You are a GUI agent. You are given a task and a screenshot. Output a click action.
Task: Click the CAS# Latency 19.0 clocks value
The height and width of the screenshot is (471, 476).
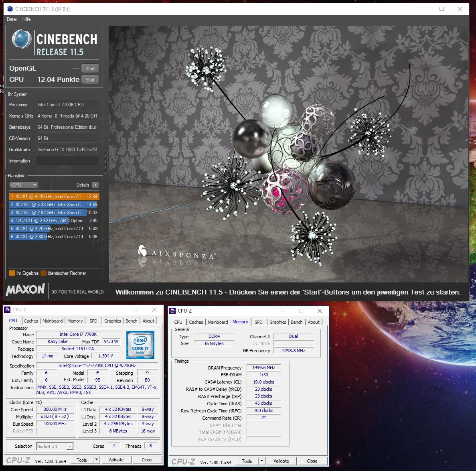coord(263,382)
